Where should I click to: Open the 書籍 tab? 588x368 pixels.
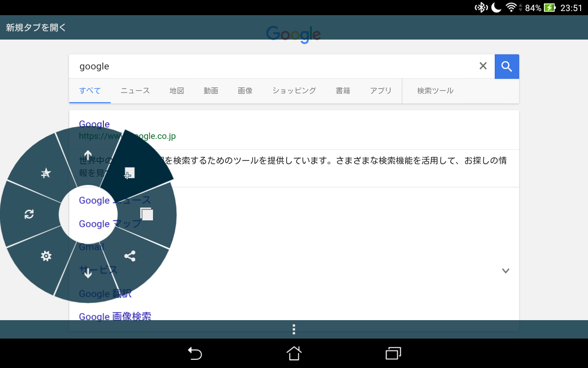click(x=343, y=91)
